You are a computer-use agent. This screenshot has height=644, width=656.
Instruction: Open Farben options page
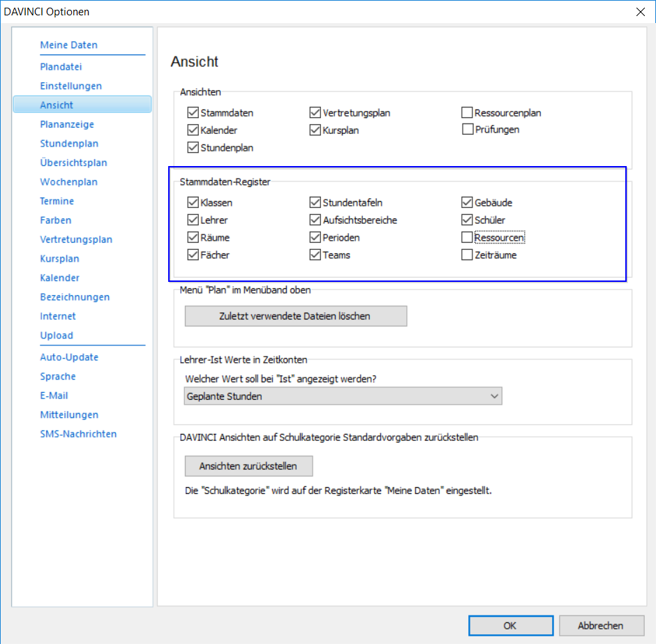tap(56, 220)
